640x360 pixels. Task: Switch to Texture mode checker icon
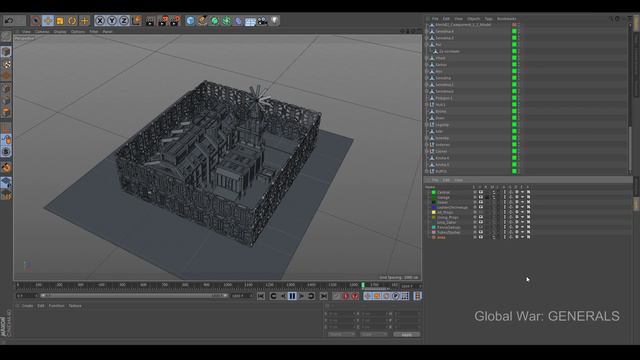click(6, 64)
